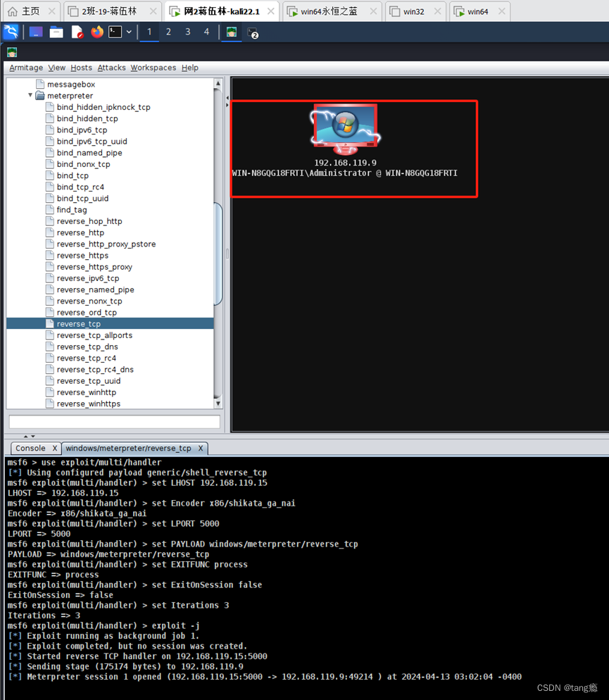609x700 pixels.
Task: Select reverse_https payload
Action: coord(82,256)
